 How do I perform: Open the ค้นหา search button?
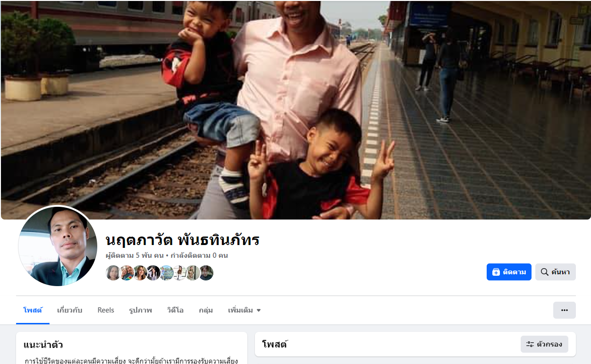pos(555,272)
